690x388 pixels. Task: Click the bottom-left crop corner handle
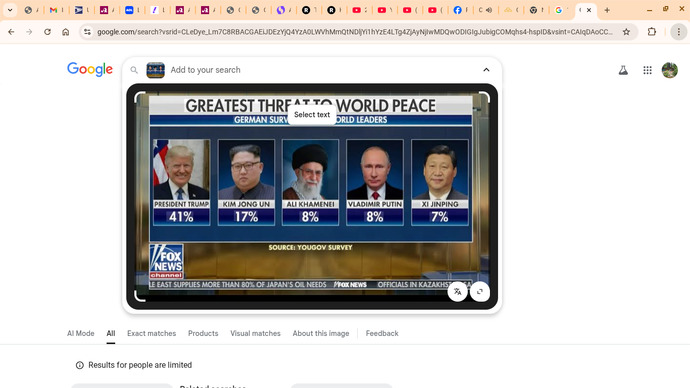tap(140, 296)
